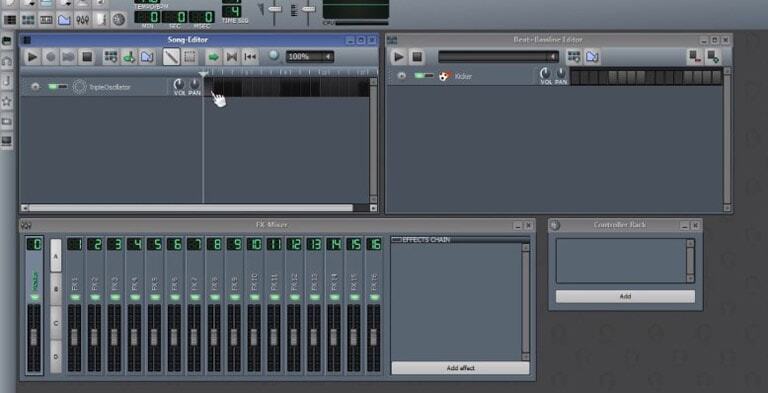Image resolution: width=768 pixels, height=393 pixels.
Task: Mute FX 16 channel in FX-Mixer
Action: (x=374, y=297)
